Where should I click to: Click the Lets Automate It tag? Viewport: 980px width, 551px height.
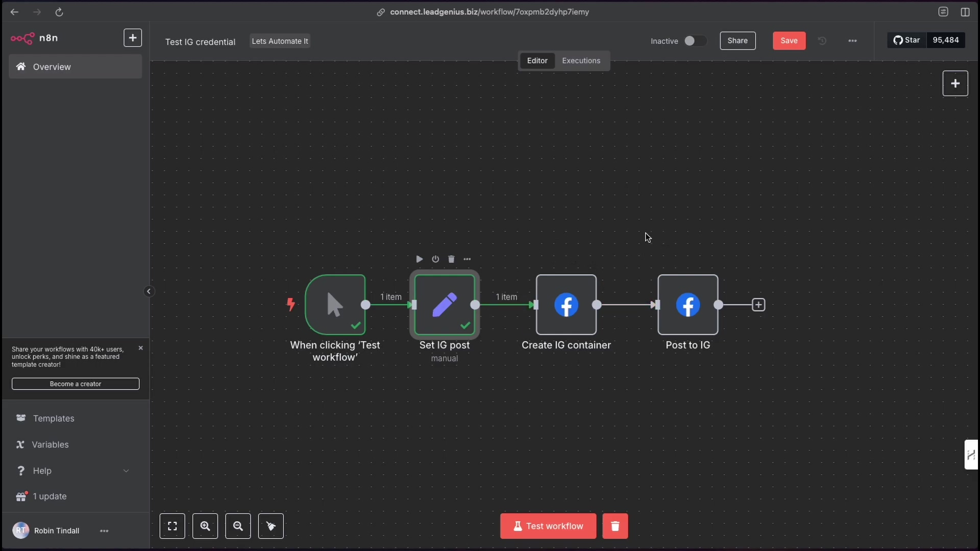[x=280, y=41]
